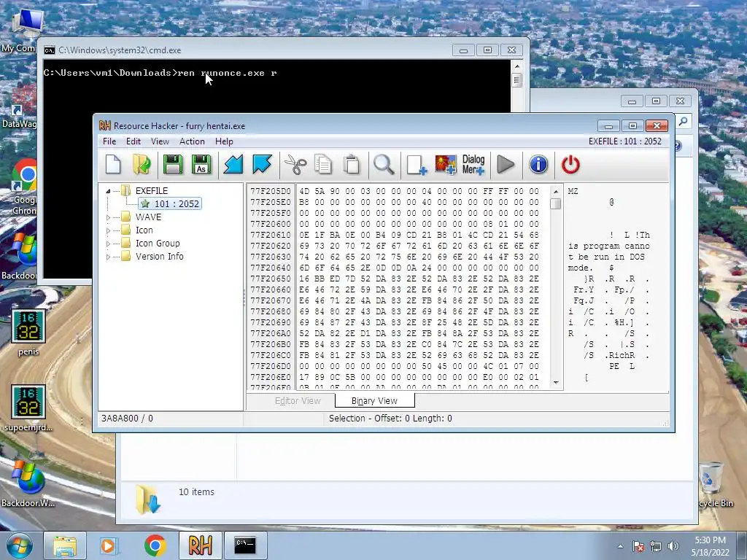
Task: Switch to the Binary View tab
Action: coord(374,401)
